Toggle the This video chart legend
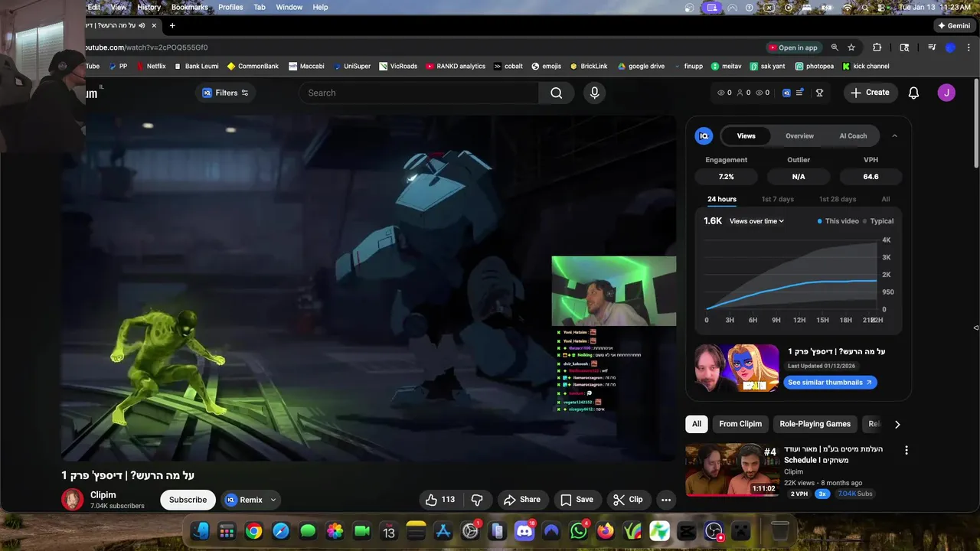 point(838,221)
